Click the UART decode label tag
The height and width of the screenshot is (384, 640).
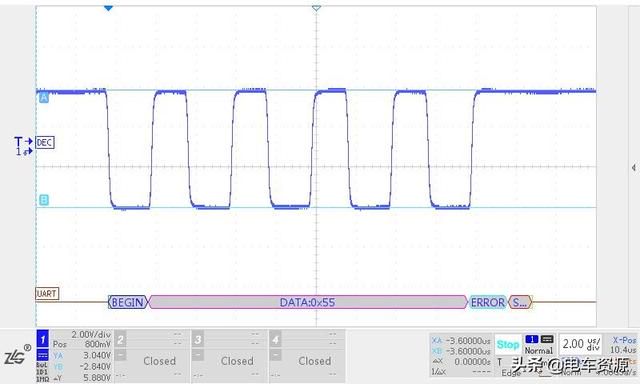(x=47, y=294)
